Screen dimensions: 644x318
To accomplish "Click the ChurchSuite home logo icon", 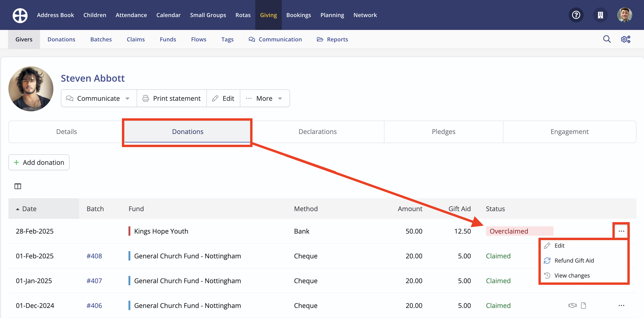I will [20, 15].
